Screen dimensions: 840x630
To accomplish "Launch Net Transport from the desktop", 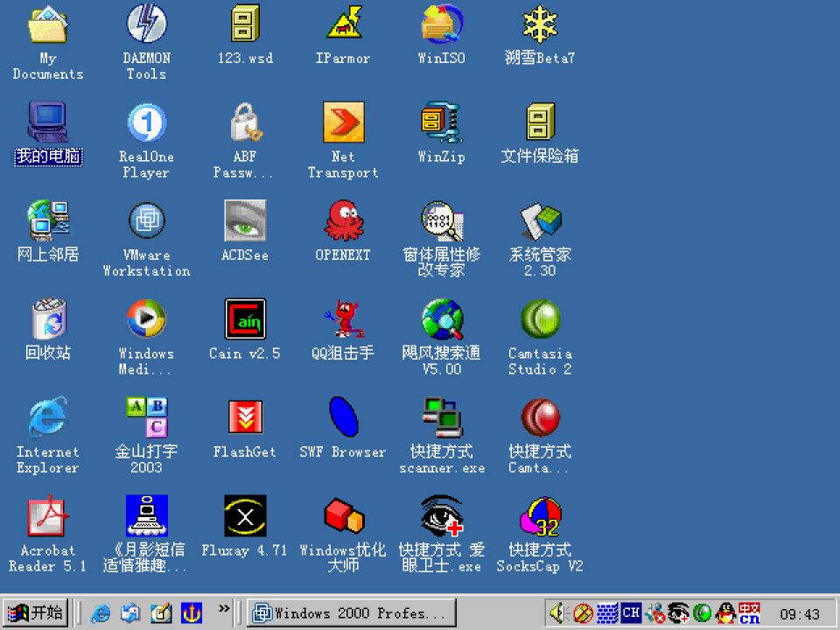I will point(343,122).
